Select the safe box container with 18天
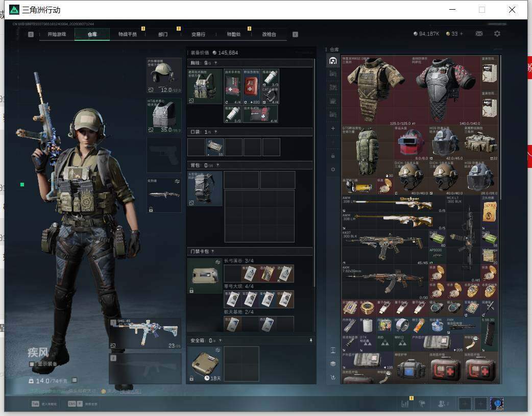 tap(205, 364)
